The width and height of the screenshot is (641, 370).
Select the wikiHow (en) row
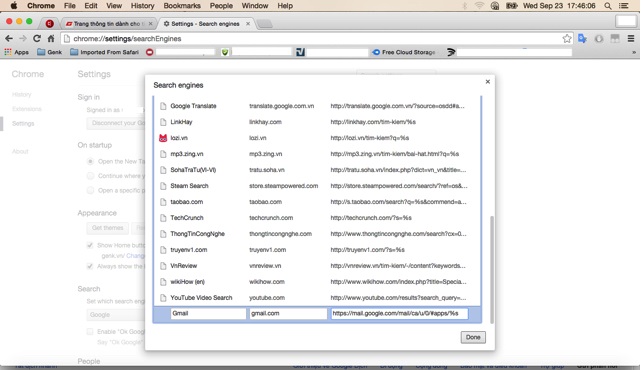pos(317,282)
